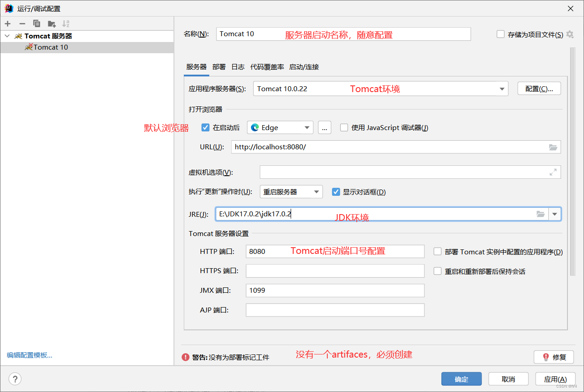
Task: Switch to the 启动/连接 tab
Action: coord(304,67)
